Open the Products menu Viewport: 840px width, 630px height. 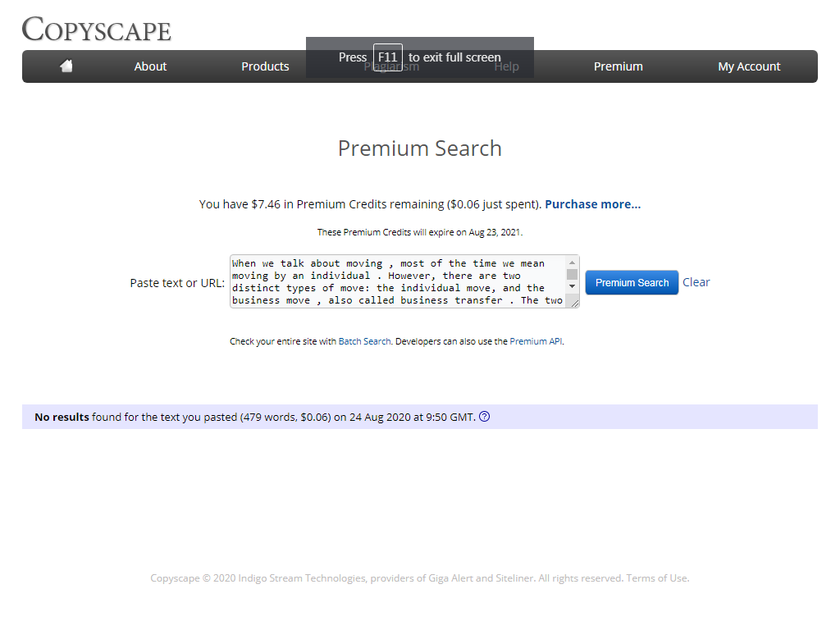coord(265,66)
